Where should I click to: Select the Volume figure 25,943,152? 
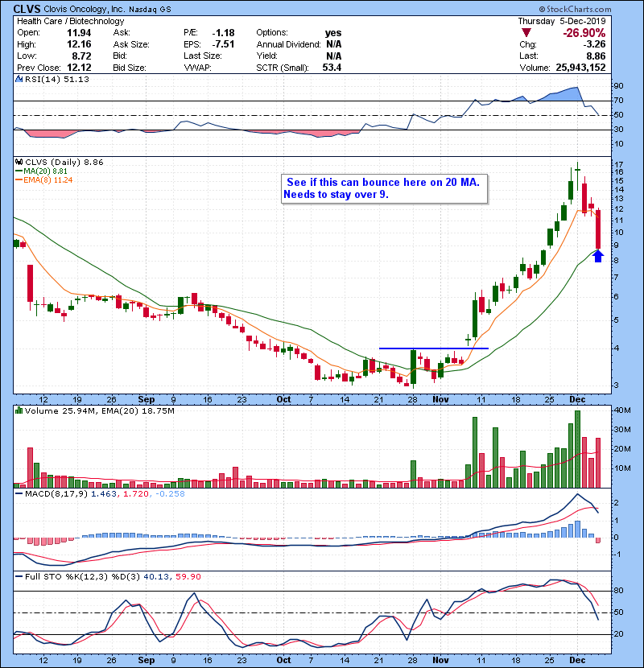tap(580, 68)
